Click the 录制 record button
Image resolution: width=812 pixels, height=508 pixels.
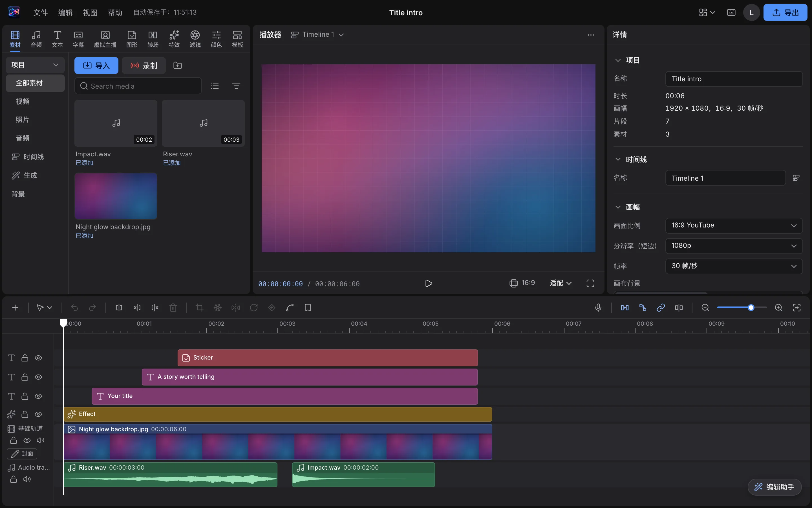pos(144,65)
